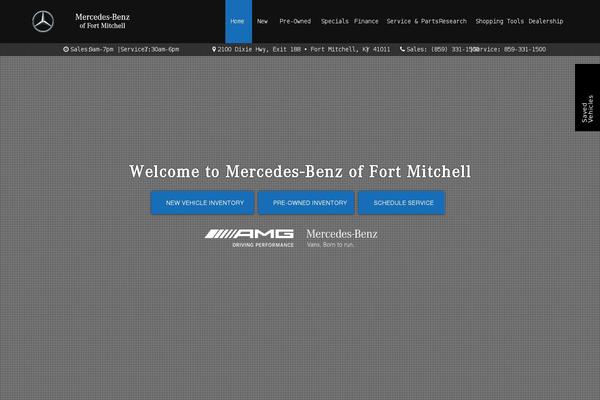
Task: Click the clock hours icon
Action: tap(66, 49)
